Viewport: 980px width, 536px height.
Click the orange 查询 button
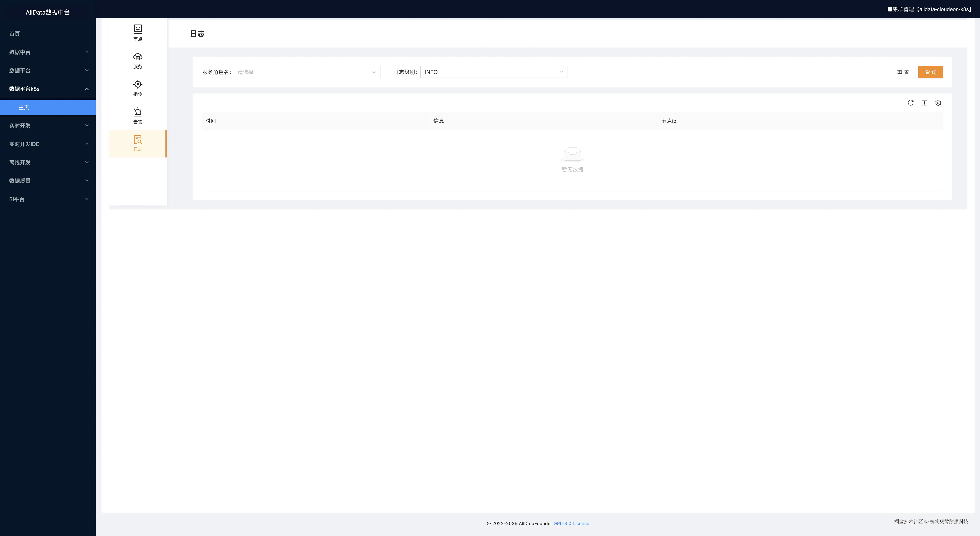point(930,72)
